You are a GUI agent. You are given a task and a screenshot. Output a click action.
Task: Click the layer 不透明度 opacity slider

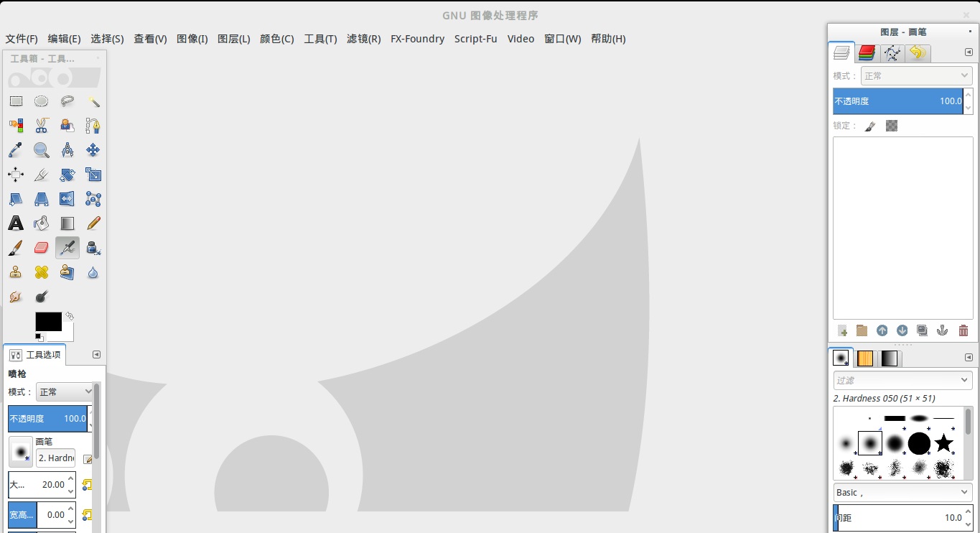(897, 101)
